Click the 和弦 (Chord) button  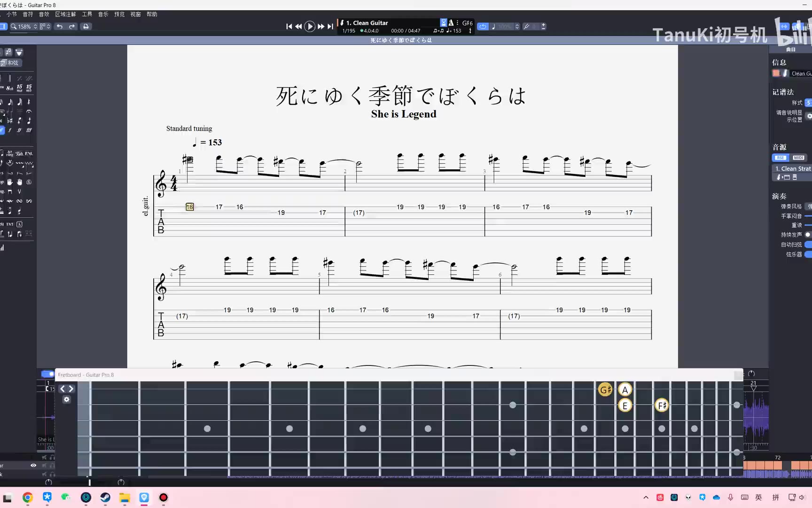(x=11, y=63)
